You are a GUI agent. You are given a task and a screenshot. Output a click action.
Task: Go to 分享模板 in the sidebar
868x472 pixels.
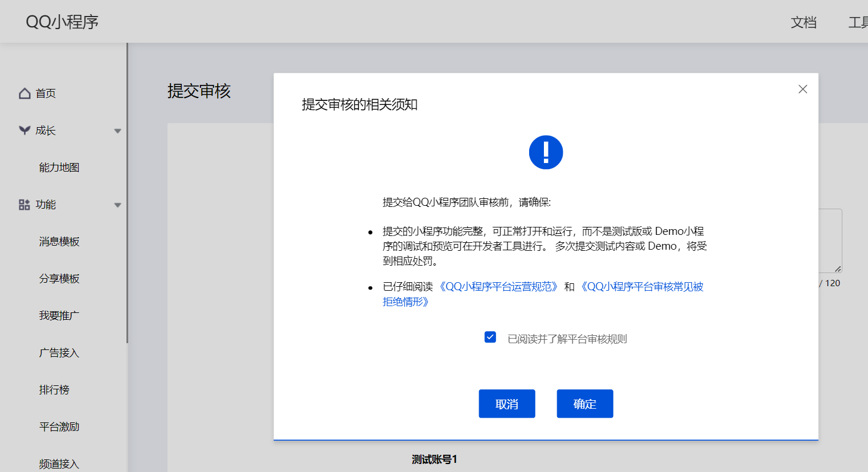point(59,278)
